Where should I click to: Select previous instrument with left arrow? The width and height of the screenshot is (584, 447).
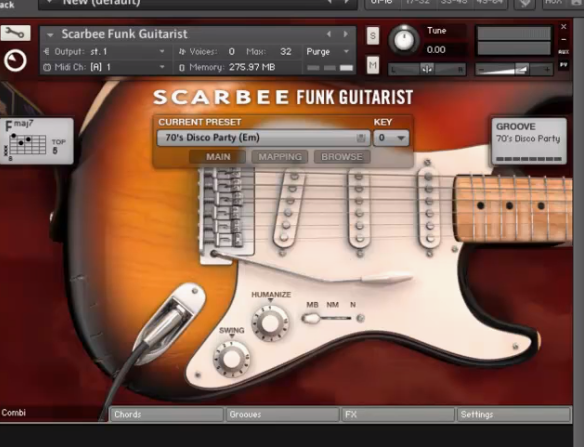tap(328, 34)
